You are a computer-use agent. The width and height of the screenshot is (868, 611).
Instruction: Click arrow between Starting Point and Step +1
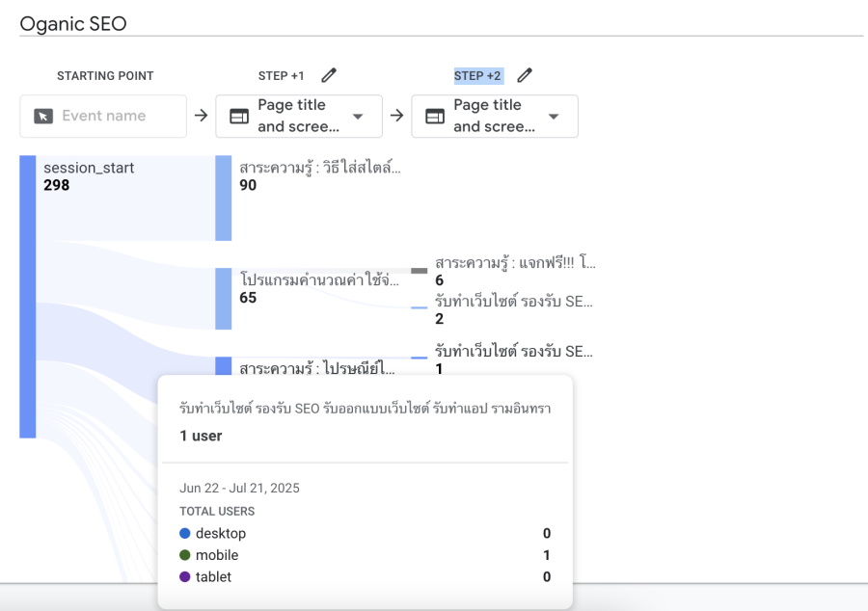(x=201, y=116)
